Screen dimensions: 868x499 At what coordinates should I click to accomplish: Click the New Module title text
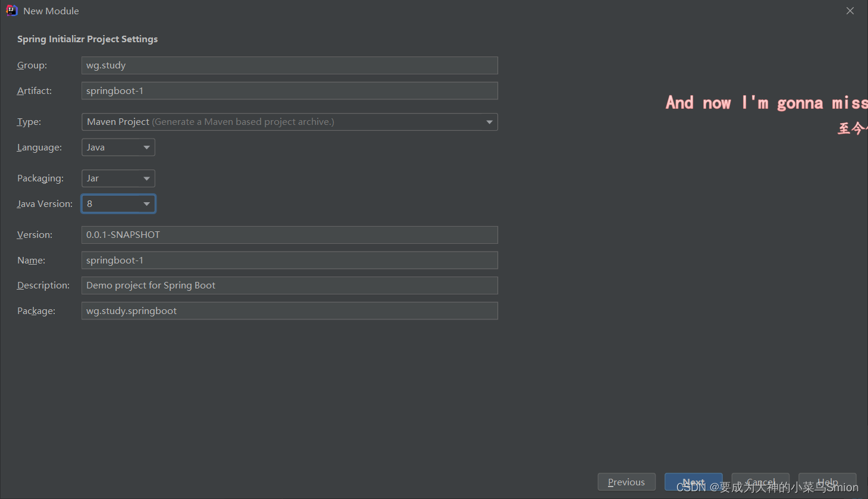[x=51, y=11]
